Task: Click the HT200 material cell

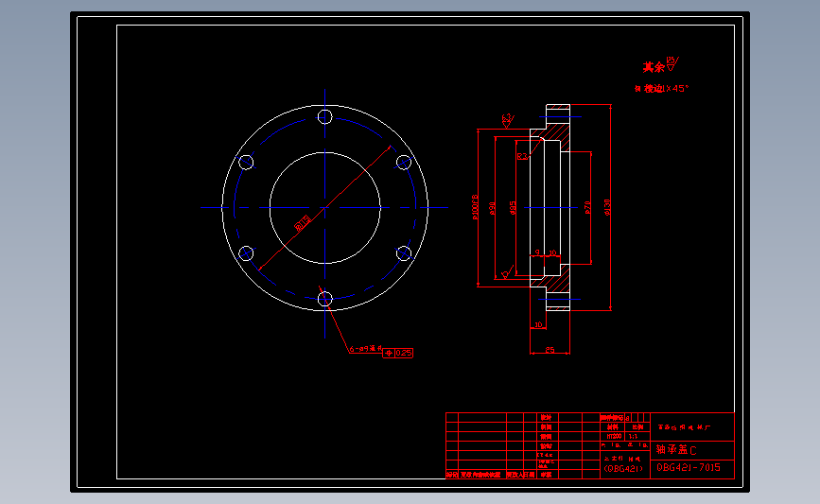Action: [614, 436]
